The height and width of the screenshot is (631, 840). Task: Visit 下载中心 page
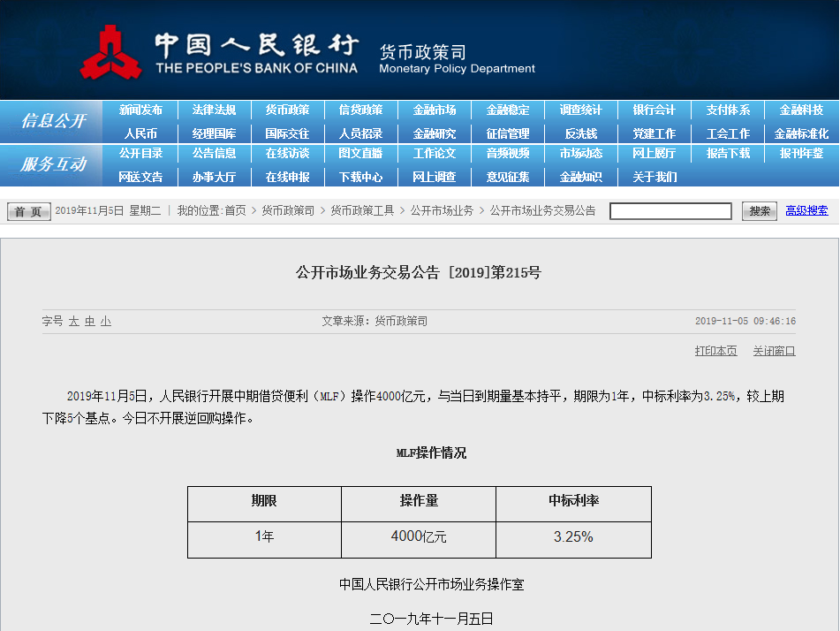(x=360, y=177)
